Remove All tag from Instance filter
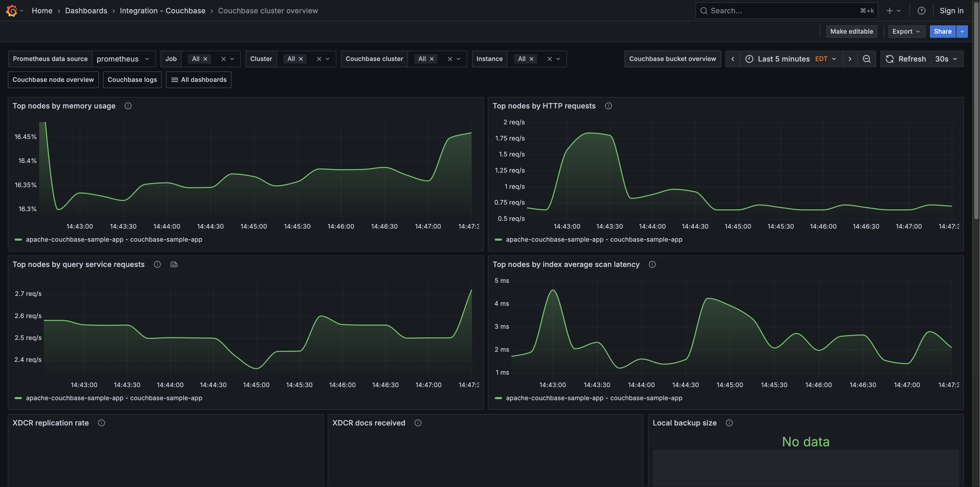 coord(531,59)
